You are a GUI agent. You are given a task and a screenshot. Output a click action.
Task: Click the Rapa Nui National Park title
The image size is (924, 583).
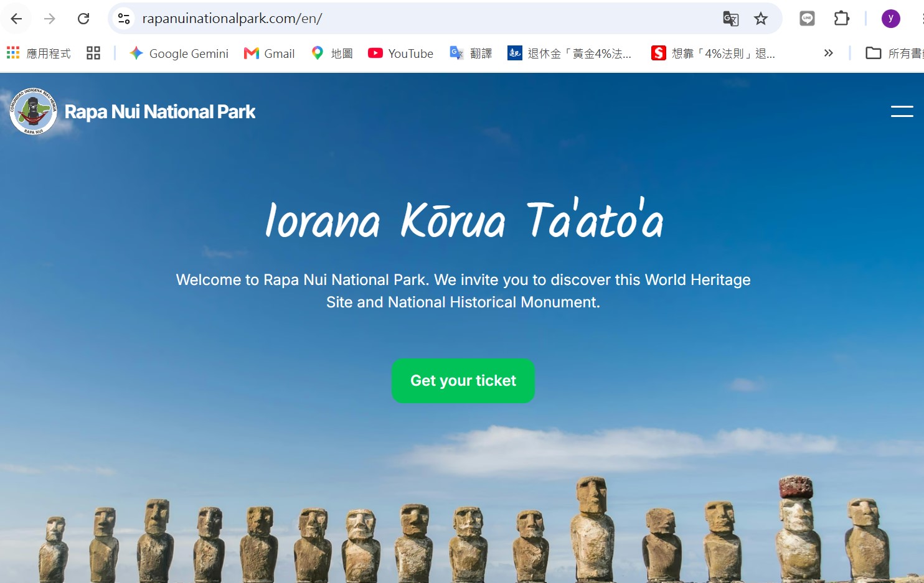160,112
